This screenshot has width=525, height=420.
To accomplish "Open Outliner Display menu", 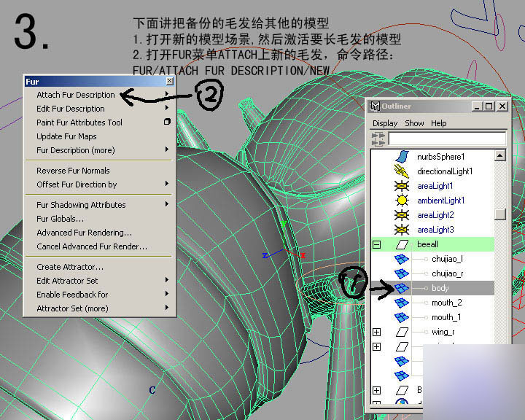I will 385,123.
